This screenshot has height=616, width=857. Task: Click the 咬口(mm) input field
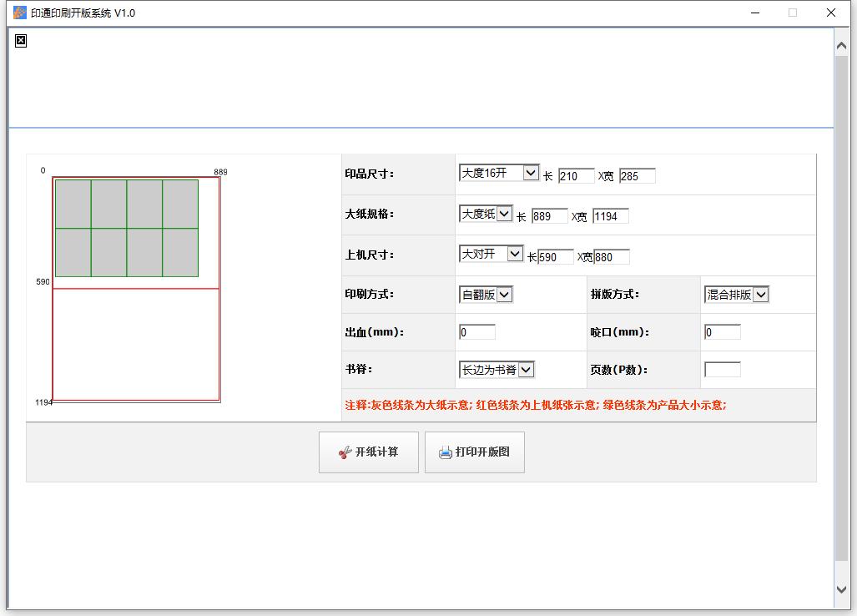pyautogui.click(x=723, y=332)
